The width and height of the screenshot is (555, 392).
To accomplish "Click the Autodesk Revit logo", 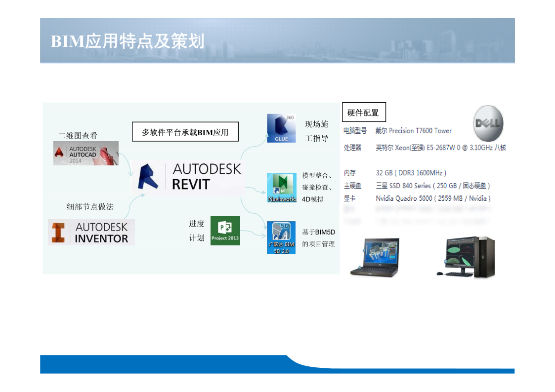I will click(188, 177).
